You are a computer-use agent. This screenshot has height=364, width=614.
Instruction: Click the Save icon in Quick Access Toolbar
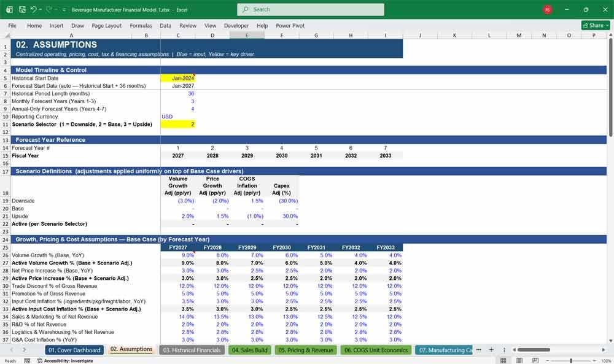tap(22, 9)
